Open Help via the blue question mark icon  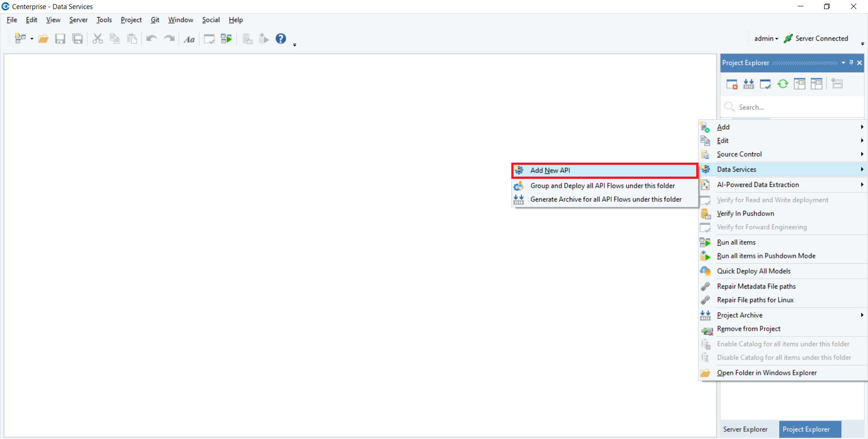tap(281, 39)
